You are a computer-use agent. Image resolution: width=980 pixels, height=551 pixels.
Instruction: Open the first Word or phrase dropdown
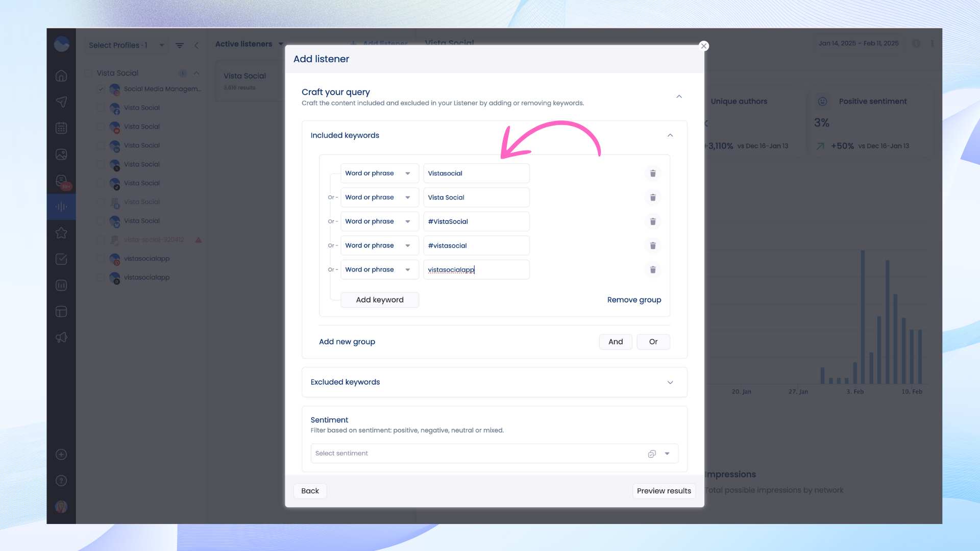[379, 173]
